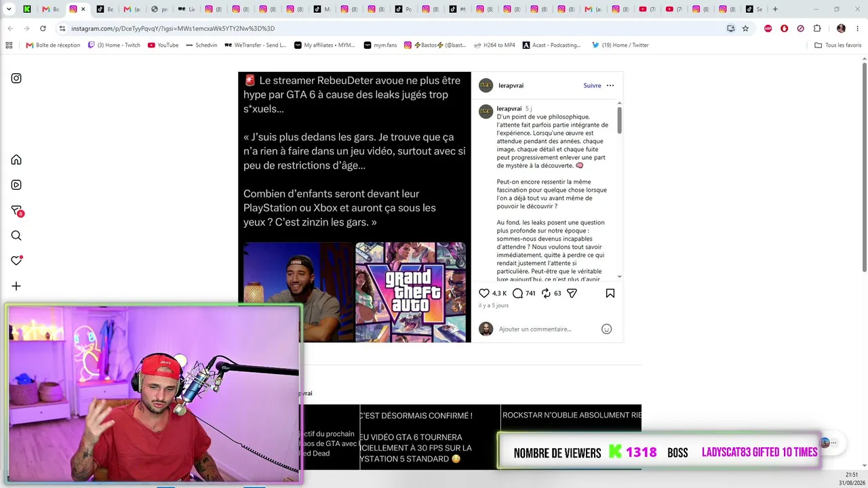Image resolution: width=868 pixels, height=488 pixels.
Task: Click the instagram.com address bar URL
Action: point(173,28)
